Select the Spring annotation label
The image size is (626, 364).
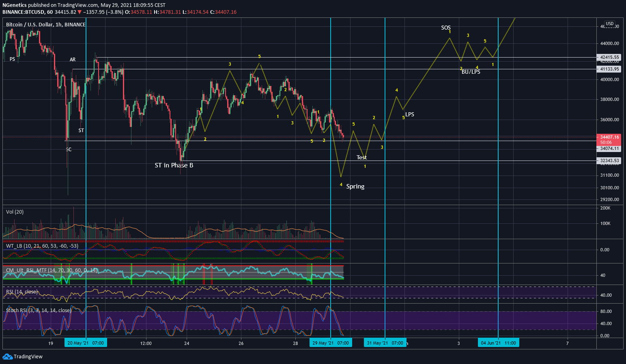(x=355, y=186)
